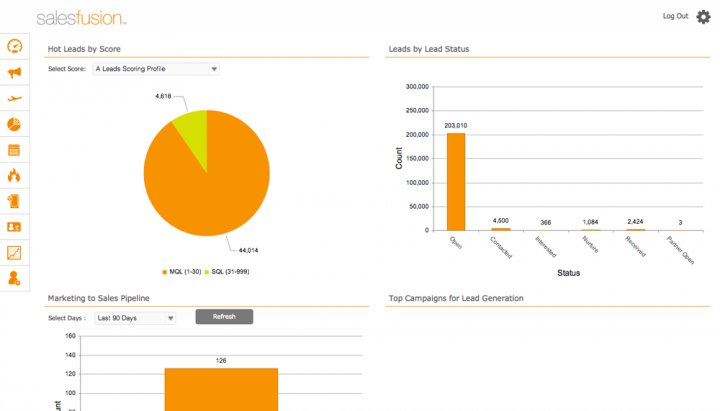Click the pie label 4,618
Viewport: 720px width, 411px height.
click(163, 96)
